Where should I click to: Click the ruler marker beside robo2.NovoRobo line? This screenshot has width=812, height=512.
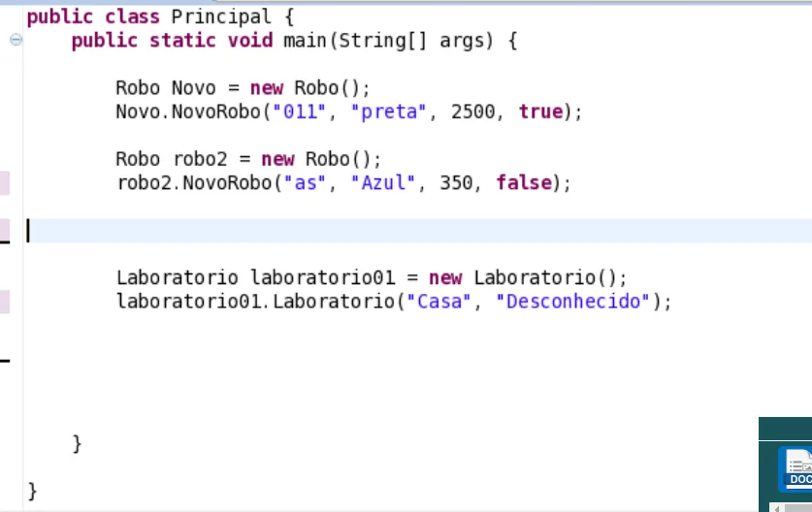coord(5,182)
